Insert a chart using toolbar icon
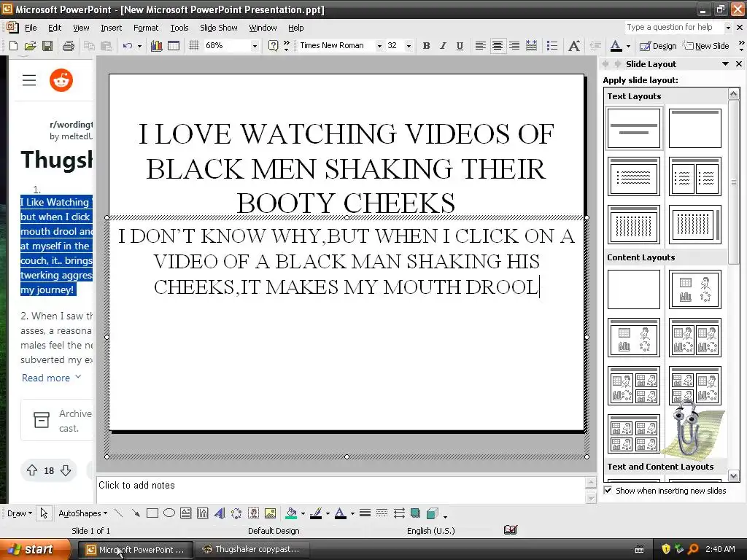 [x=156, y=46]
